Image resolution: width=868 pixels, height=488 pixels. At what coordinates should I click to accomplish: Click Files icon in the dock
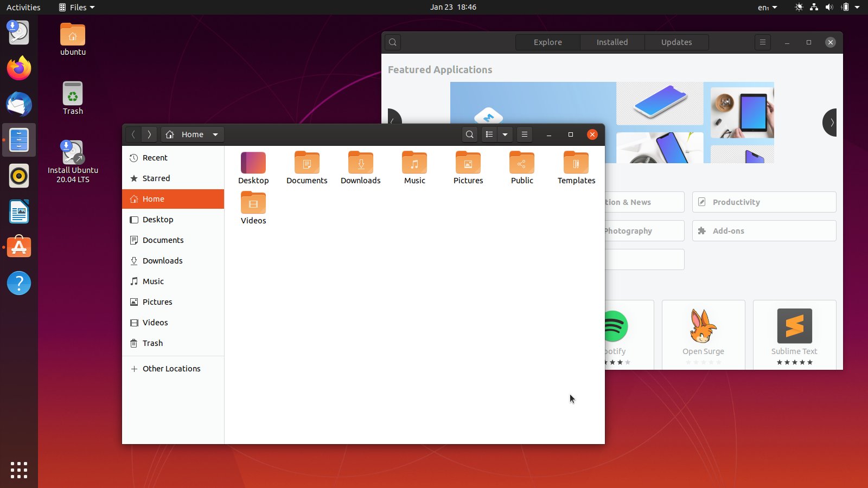pyautogui.click(x=19, y=140)
